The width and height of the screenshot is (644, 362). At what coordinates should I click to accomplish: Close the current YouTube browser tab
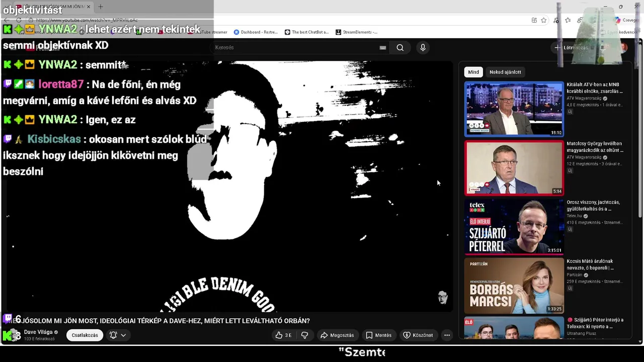point(89,7)
